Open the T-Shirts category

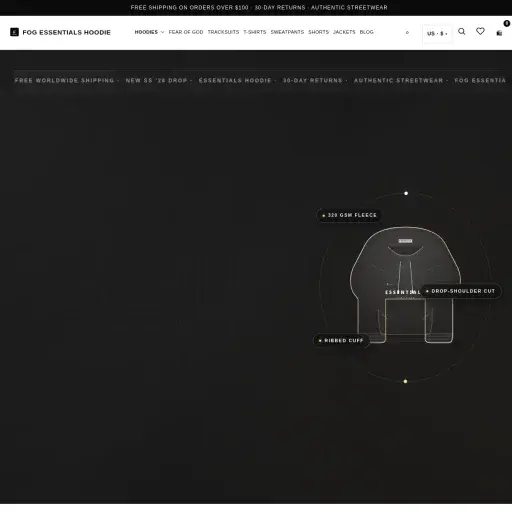pyautogui.click(x=255, y=32)
